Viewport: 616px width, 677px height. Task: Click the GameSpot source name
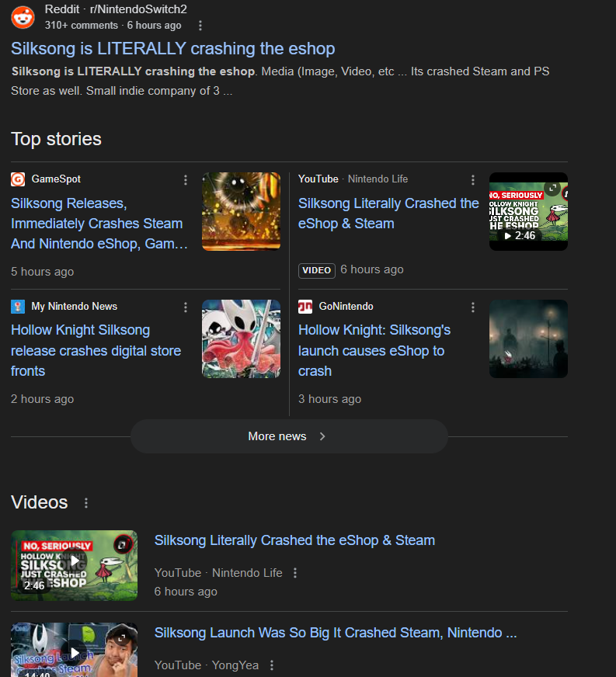click(56, 179)
